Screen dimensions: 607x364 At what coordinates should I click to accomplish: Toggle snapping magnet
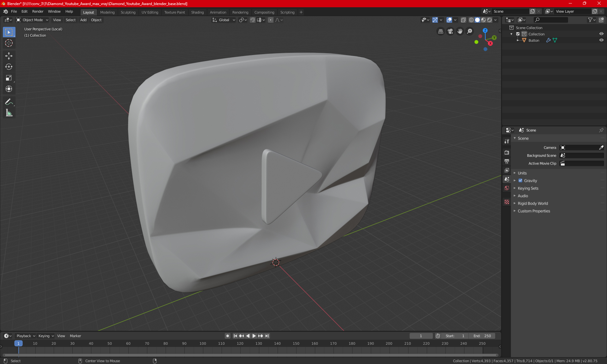(x=253, y=20)
